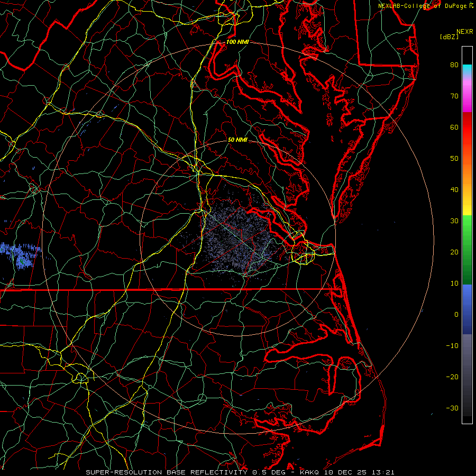Viewport: 476px width, 476px height.
Task: Select the -20 dBZ scale label
Action: point(452,377)
